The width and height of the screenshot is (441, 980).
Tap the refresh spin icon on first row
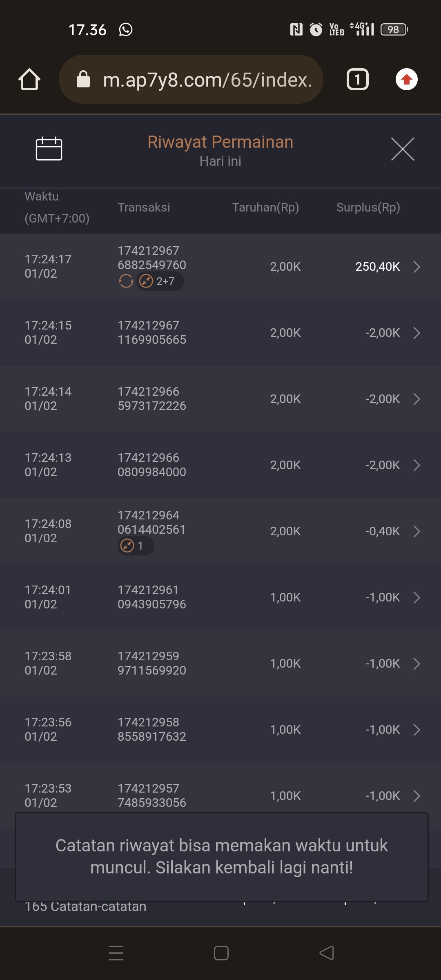[x=126, y=281]
